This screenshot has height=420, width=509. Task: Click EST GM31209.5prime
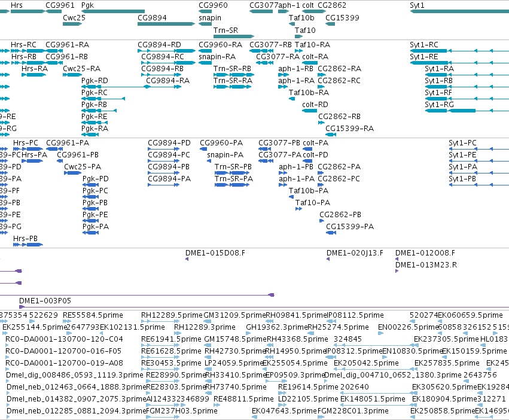coord(234,315)
